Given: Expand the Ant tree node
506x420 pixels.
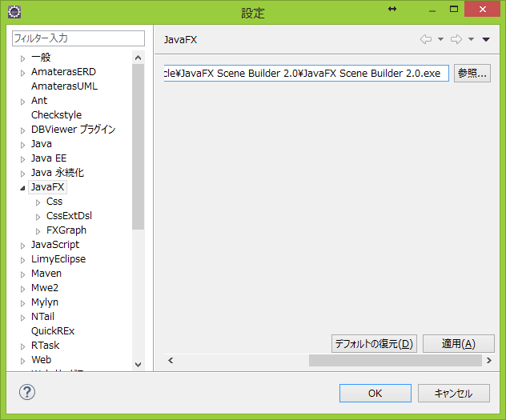Looking at the screenshot, I should (22, 102).
